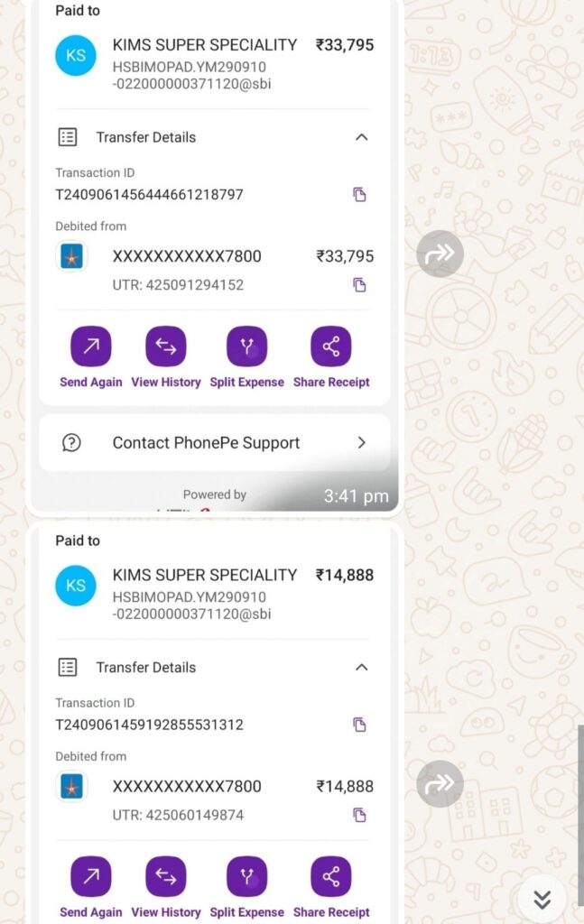Tap the Contact PhonePe Support row

pyautogui.click(x=206, y=443)
